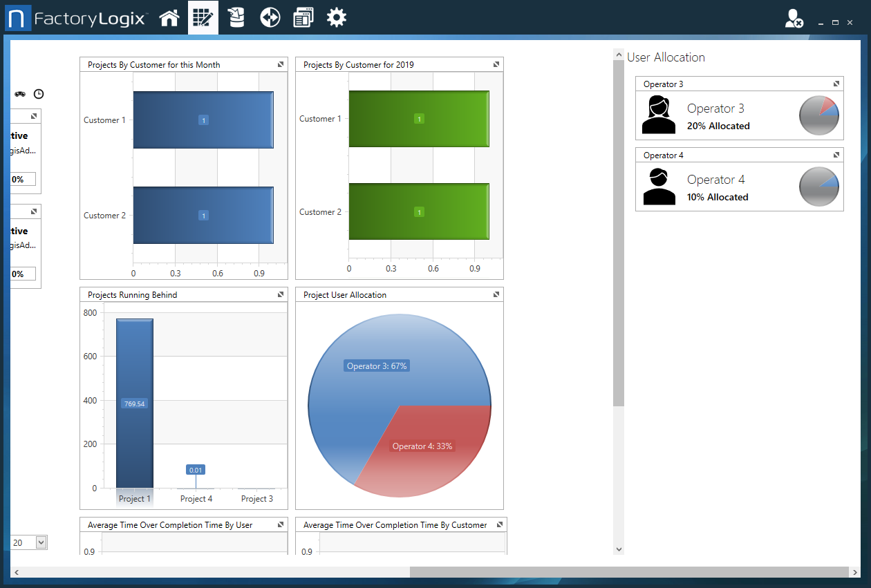Expand the Projects By Customer for this Month chart
Viewport: 871px width, 588px height.
pos(281,64)
